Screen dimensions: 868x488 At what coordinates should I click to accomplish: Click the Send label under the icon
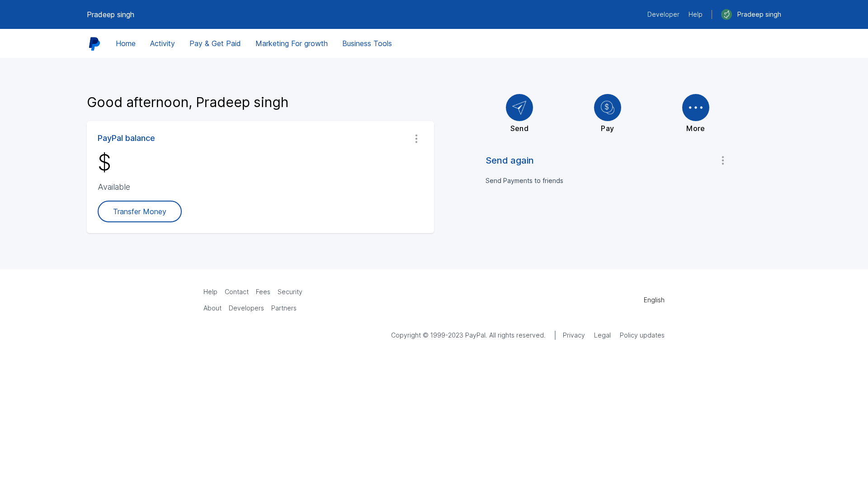click(519, 129)
